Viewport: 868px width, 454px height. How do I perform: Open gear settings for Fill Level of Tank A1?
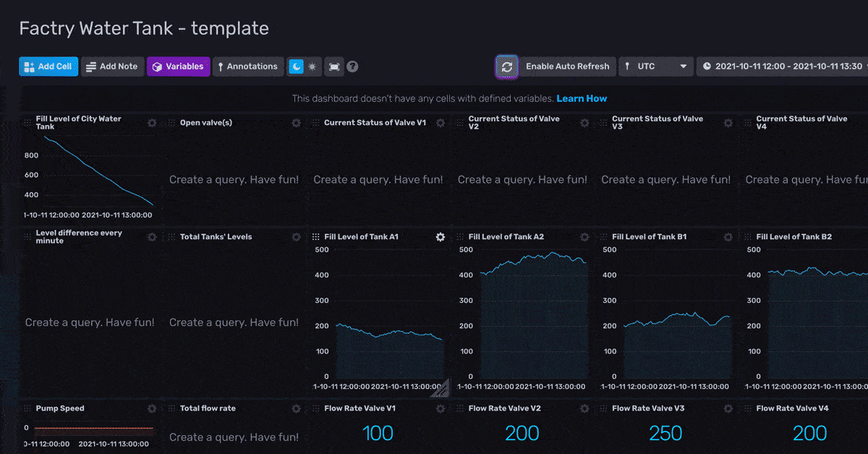440,237
